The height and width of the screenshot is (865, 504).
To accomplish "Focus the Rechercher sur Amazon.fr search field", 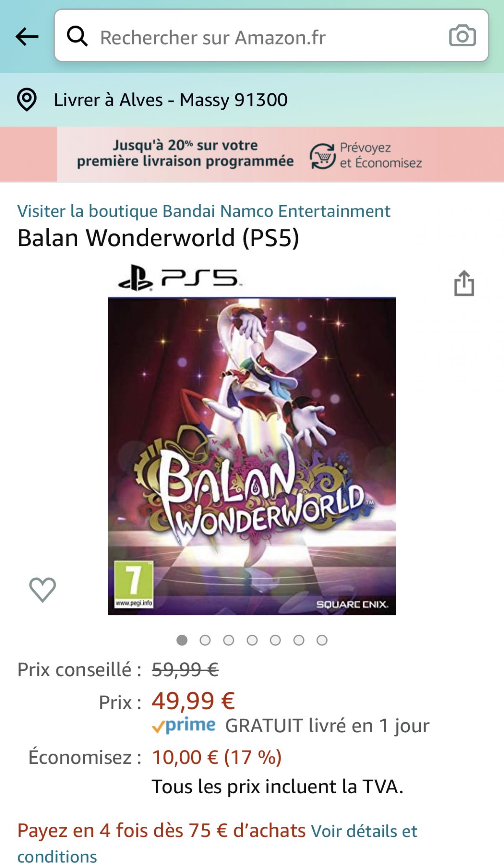I will point(271,36).
